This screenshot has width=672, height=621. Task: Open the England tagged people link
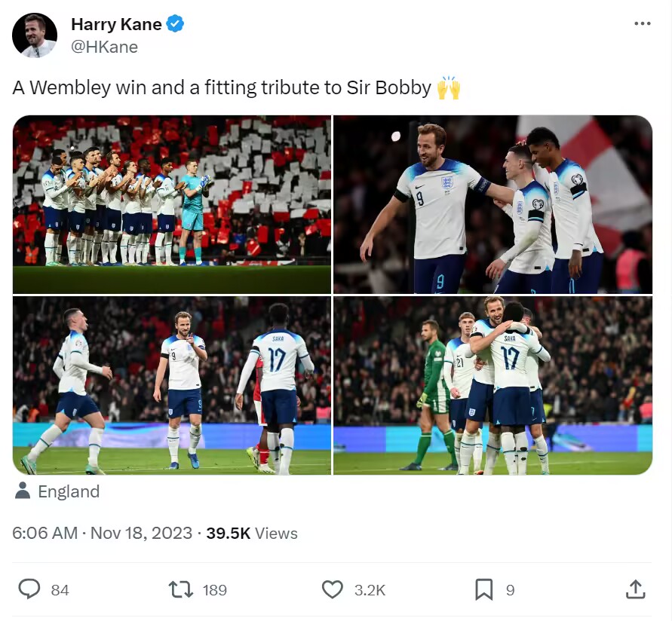pyautogui.click(x=69, y=492)
